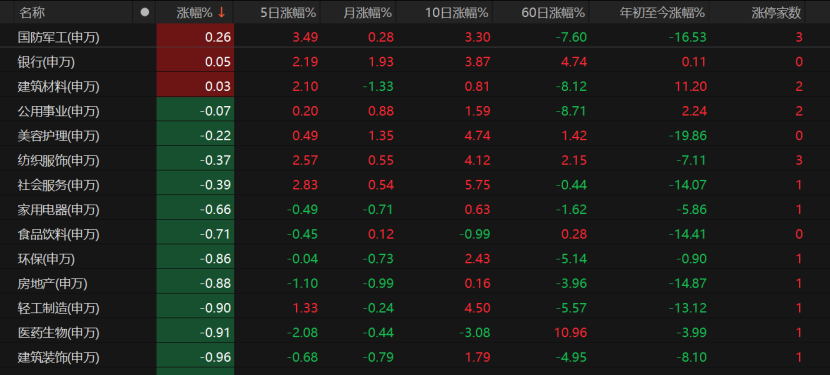This screenshot has height=375, width=830.
Task: Click the -14.87 year-to-date value for 房地产
Action: click(688, 283)
